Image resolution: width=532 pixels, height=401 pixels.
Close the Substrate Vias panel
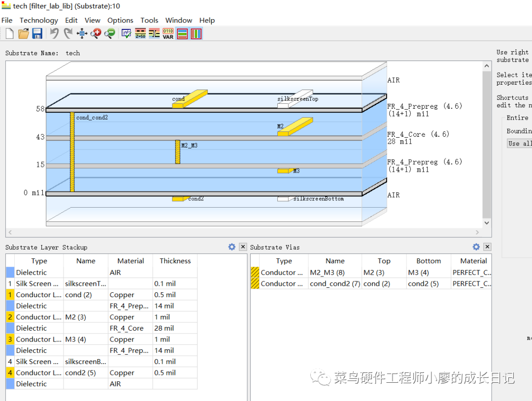click(487, 247)
